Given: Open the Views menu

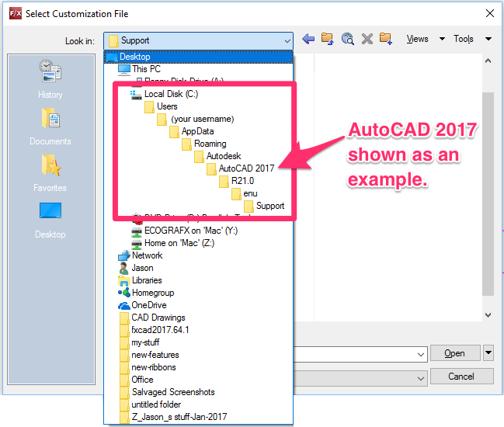Looking at the screenshot, I should tap(417, 39).
